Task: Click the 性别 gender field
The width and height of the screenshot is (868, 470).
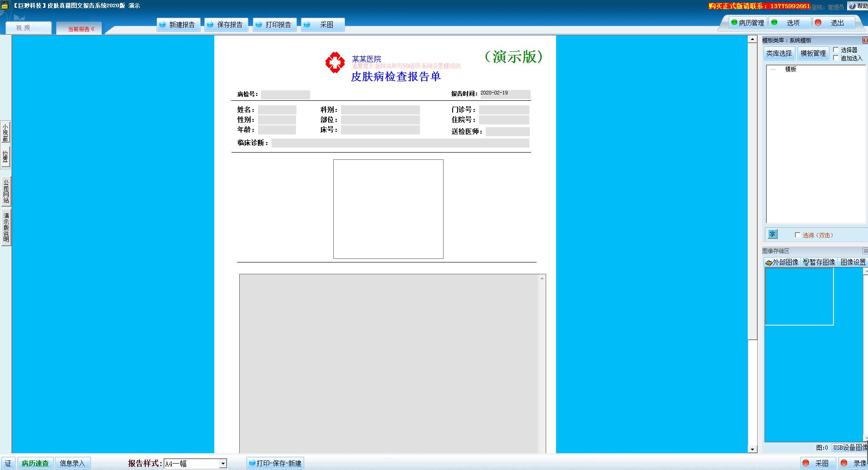Action: pyautogui.click(x=277, y=120)
